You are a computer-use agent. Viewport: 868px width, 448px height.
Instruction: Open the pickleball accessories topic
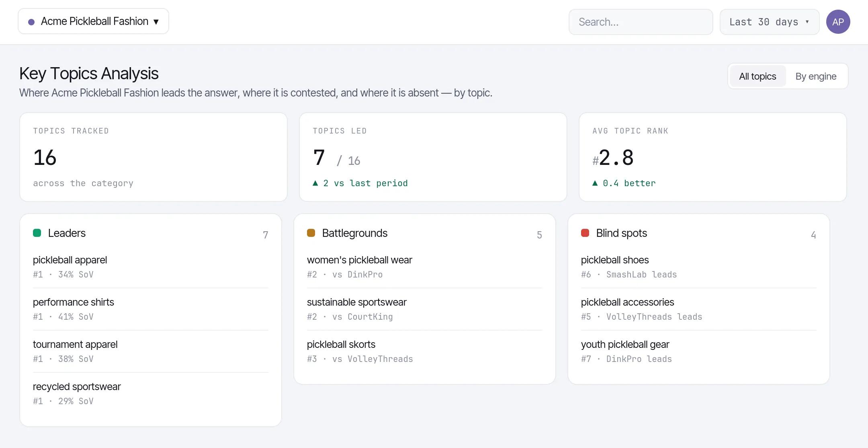[x=627, y=302]
